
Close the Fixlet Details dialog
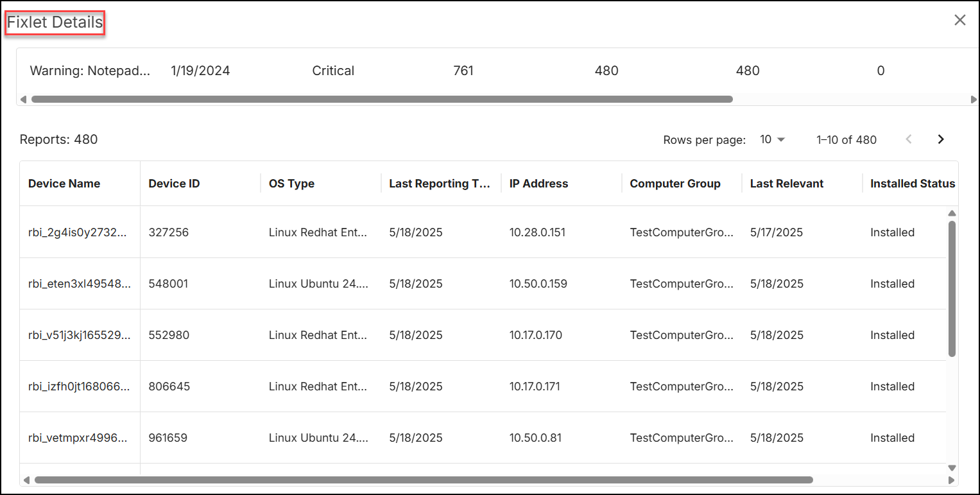[959, 20]
